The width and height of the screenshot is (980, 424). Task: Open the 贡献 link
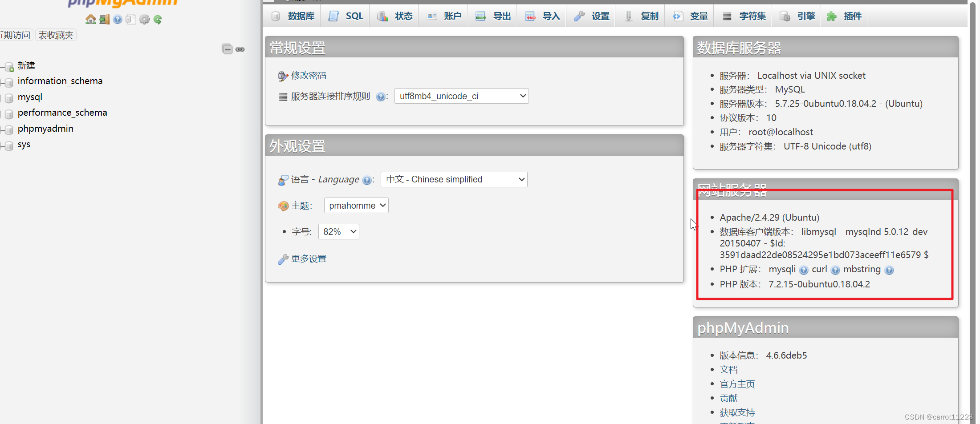pyautogui.click(x=728, y=398)
